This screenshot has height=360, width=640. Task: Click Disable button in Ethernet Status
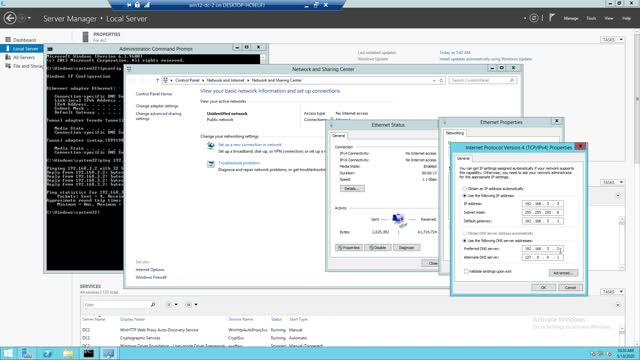click(x=378, y=247)
